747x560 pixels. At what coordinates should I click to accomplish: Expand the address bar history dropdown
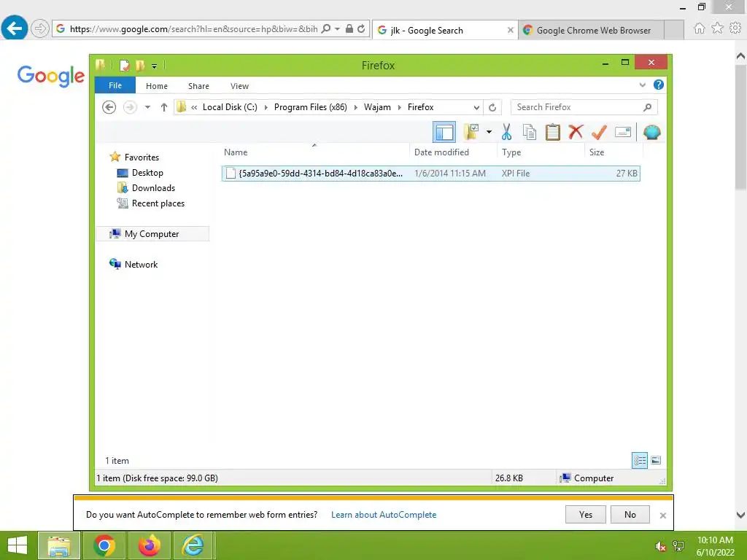pos(476,108)
